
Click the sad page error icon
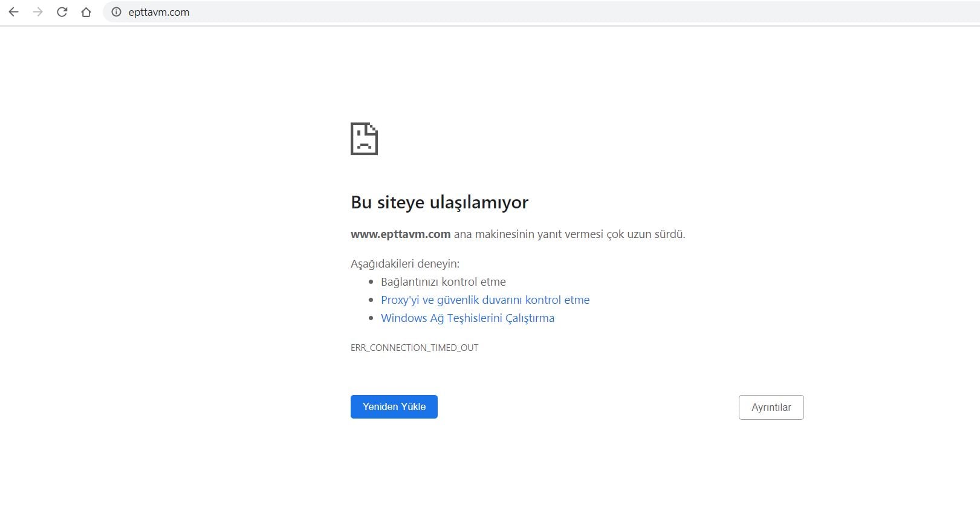pos(364,139)
